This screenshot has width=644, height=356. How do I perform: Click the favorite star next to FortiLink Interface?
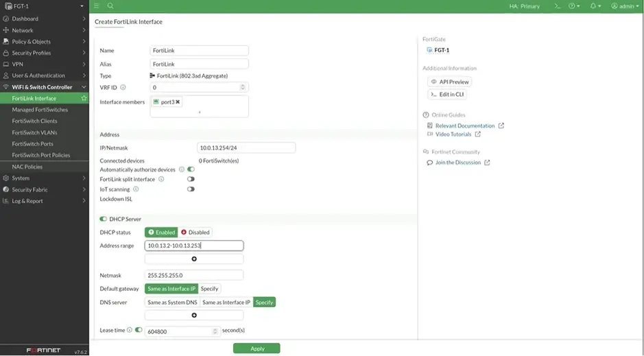coord(84,99)
